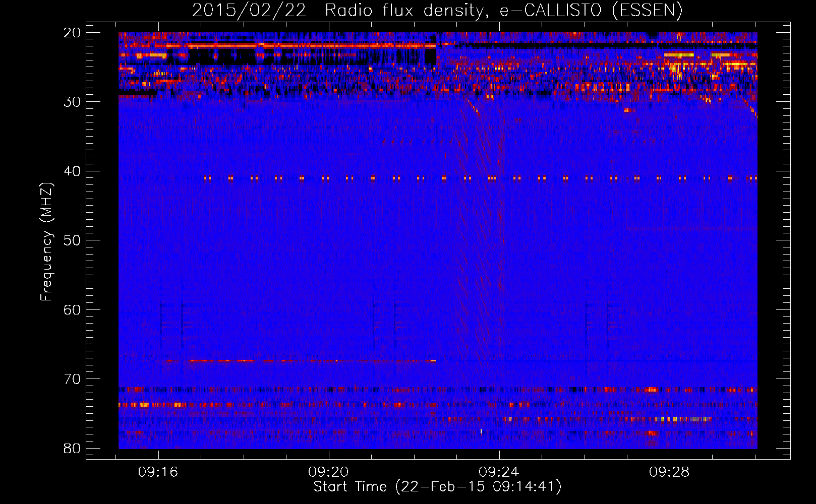Screen dimensions: 816x504
Task: Click the '70' frequency tick label
Action: (x=72, y=379)
